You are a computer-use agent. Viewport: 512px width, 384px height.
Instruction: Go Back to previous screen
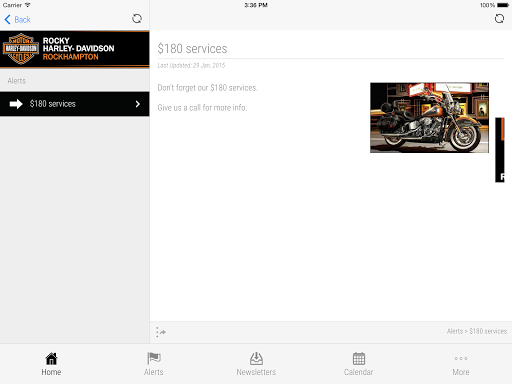pos(17,19)
